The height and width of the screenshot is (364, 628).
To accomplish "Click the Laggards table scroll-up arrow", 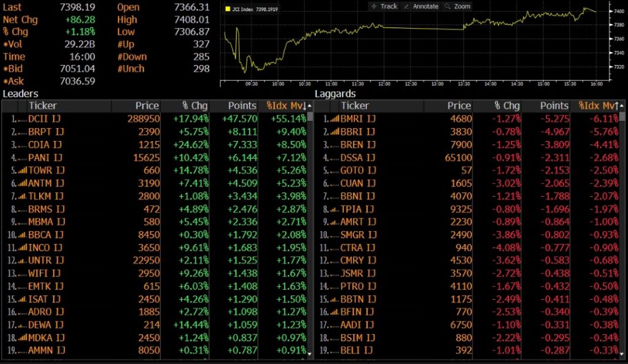I will pos(622,106).
